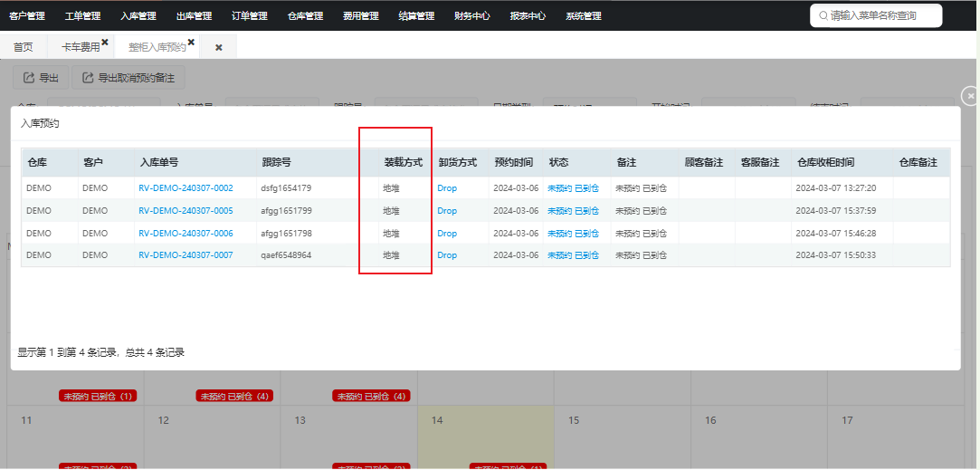Click the 客户 column header
Viewport: 980px width, 470px height.
106,163
